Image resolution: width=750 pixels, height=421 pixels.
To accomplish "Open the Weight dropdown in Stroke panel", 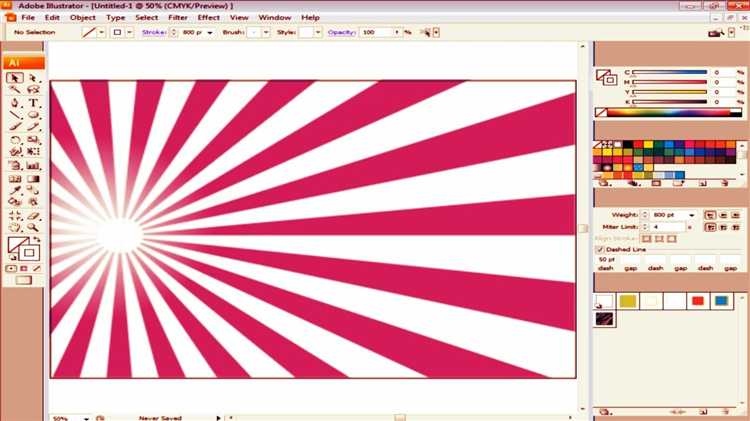I will (692, 215).
